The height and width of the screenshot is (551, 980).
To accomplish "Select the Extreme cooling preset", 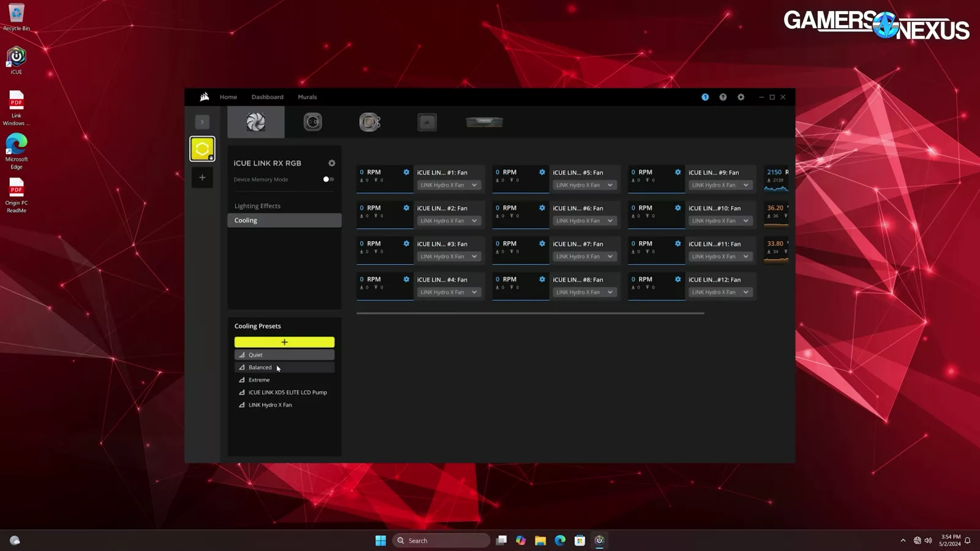I will pos(259,380).
